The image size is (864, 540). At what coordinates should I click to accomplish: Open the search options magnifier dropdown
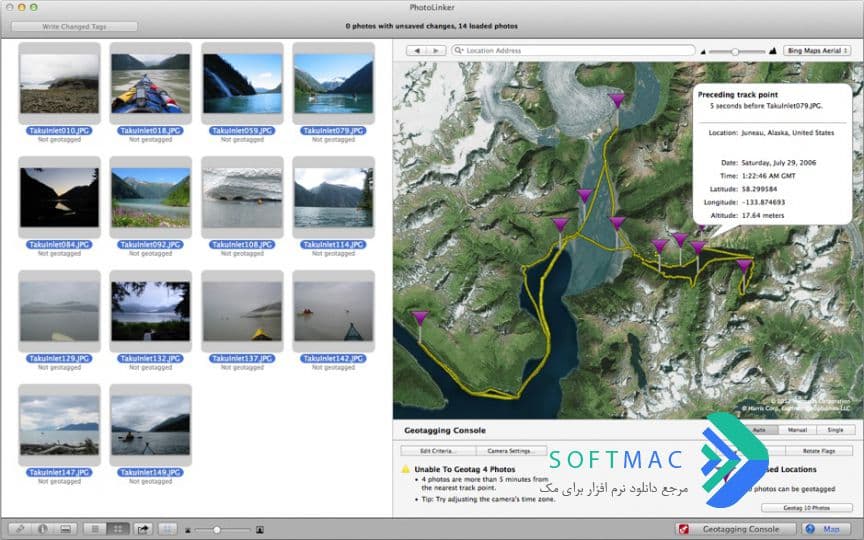[x=458, y=51]
